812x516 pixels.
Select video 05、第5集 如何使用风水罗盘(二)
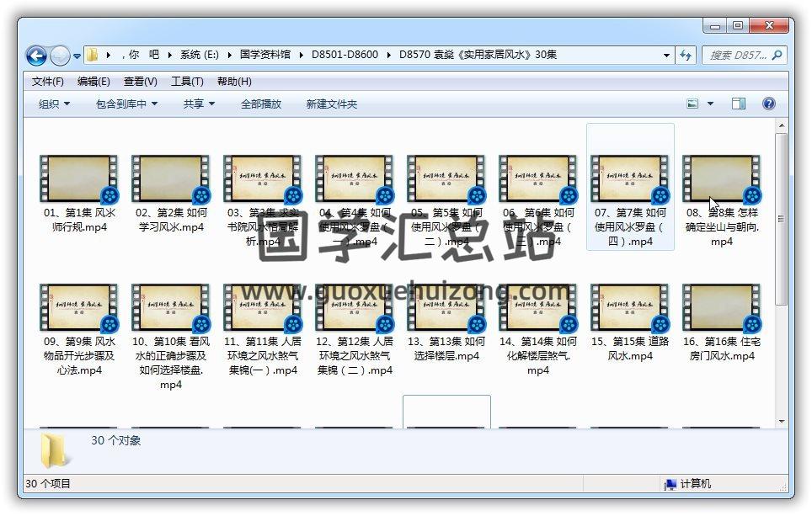tap(446, 199)
